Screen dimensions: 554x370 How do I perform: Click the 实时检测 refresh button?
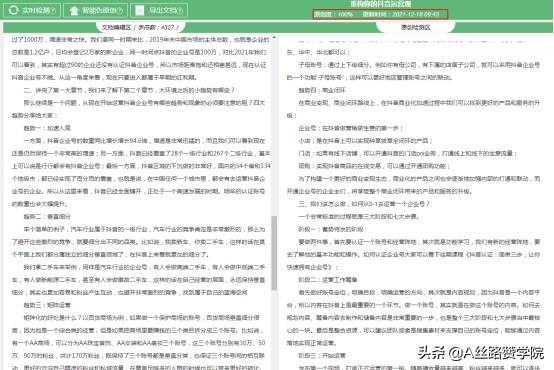(x=32, y=10)
